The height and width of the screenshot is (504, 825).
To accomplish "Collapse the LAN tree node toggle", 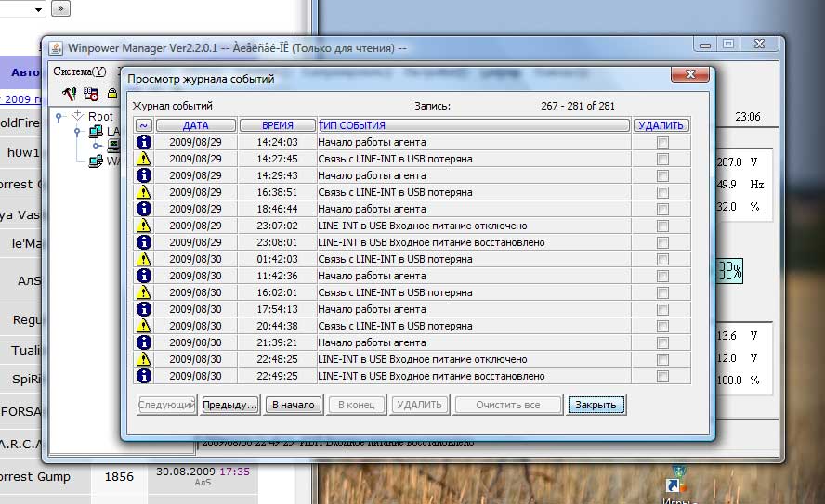I will 77,132.
